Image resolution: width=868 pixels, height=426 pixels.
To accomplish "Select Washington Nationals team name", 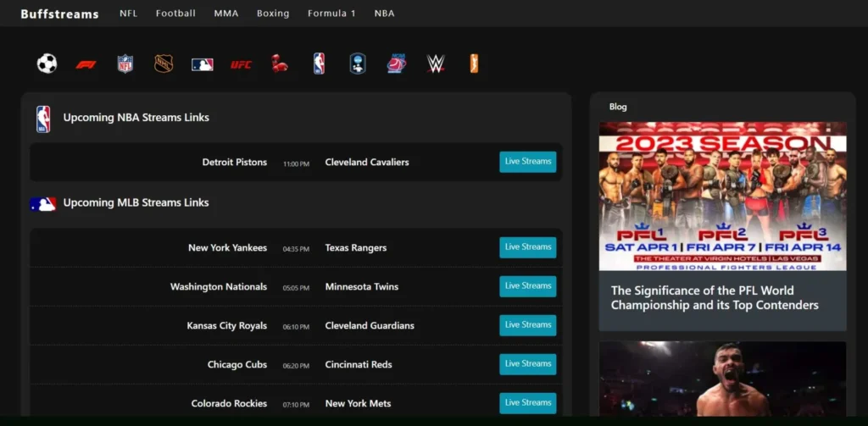I will (219, 286).
